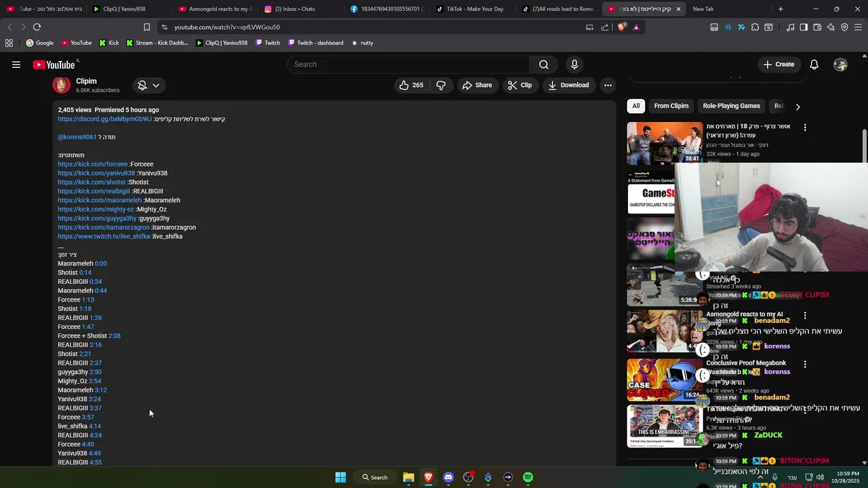The width and height of the screenshot is (868, 488).
Task: Dislike the video
Action: click(441, 85)
